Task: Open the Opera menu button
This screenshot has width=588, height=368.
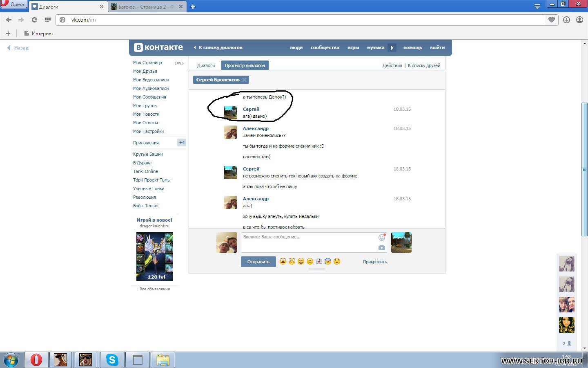Action: click(x=13, y=4)
